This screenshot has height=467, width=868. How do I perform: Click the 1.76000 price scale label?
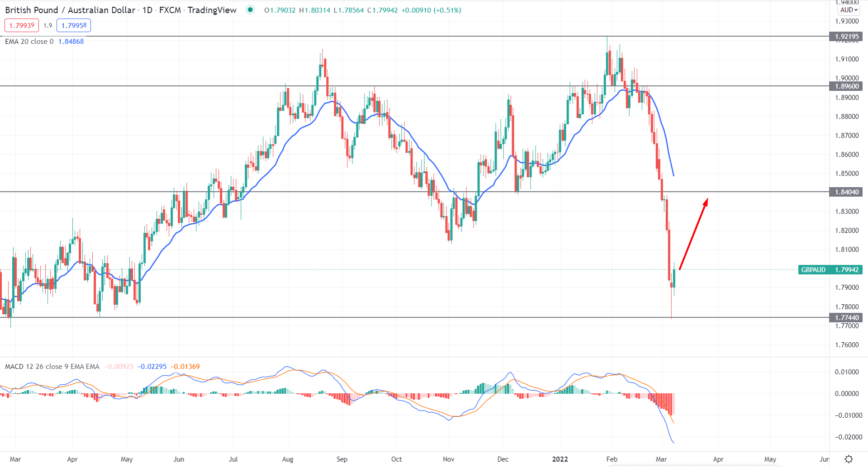pos(847,344)
